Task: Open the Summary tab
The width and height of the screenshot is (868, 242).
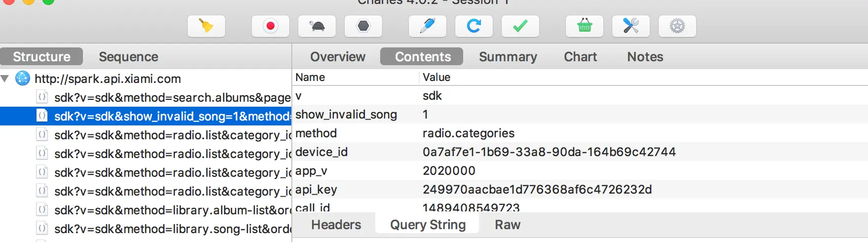Action: [x=508, y=57]
